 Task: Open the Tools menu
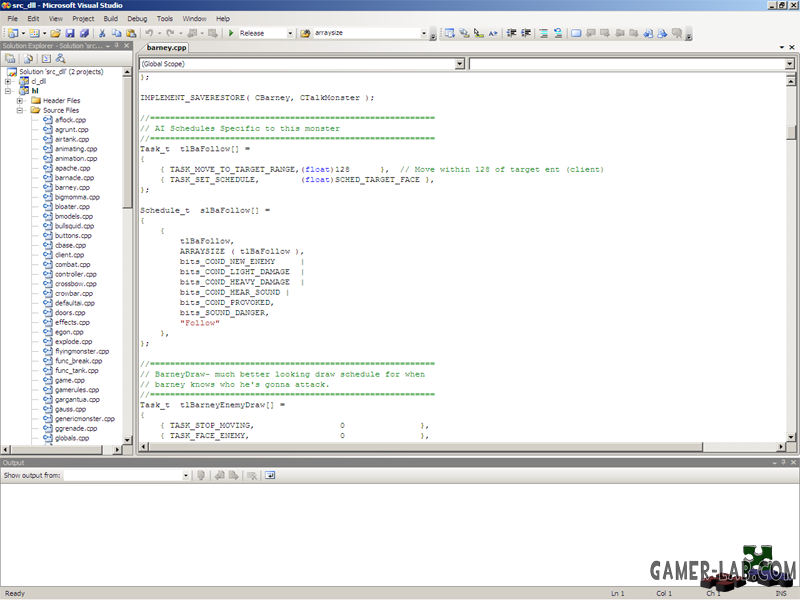[x=165, y=18]
